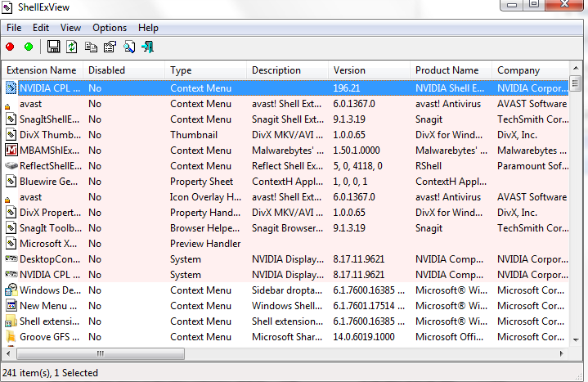The image size is (588, 382).
Task: Copy selected items toolbar icon
Action: [91, 47]
